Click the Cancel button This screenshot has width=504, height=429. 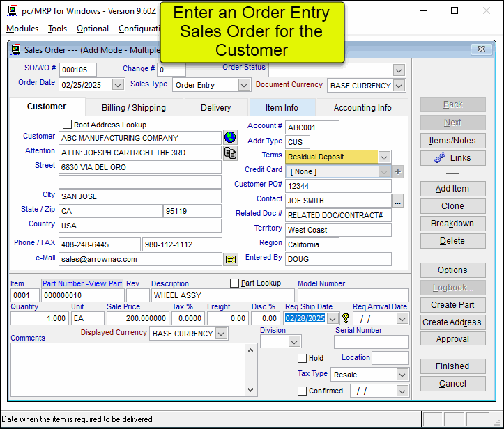click(452, 384)
